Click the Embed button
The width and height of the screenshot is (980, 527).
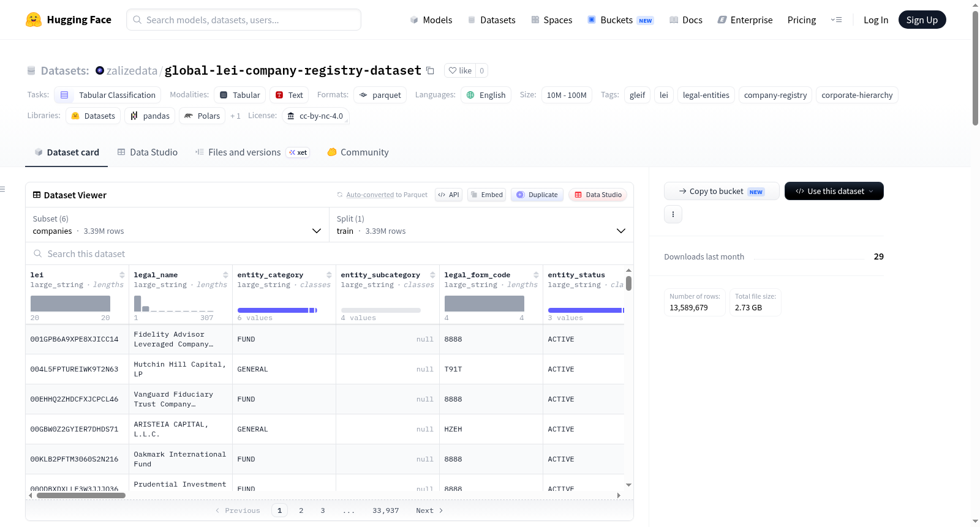486,195
